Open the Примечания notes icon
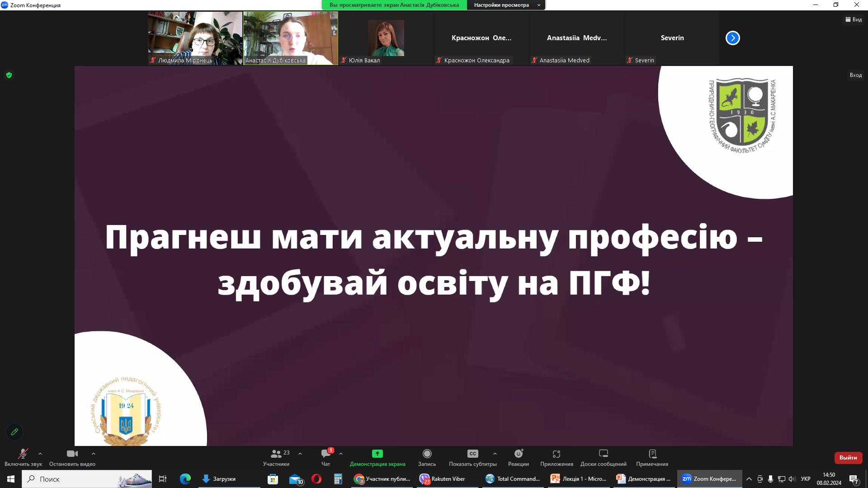 [x=652, y=454]
